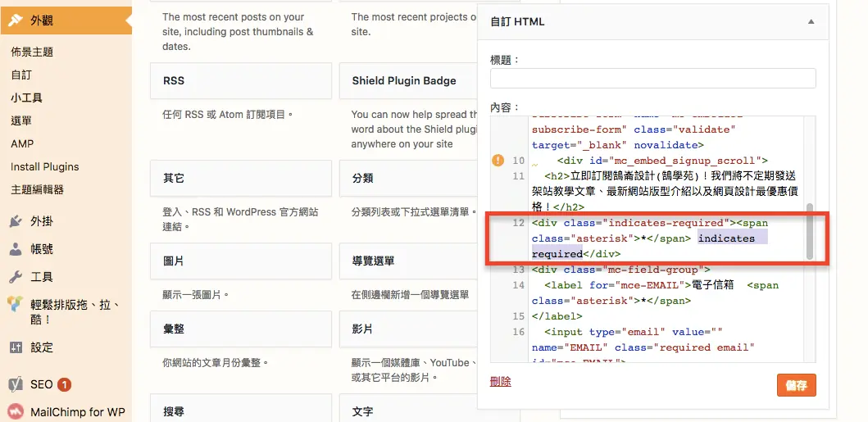Screen dimensions: 868x422
Task: Click the 顯示一張圖片 description text
Action: coord(196,295)
